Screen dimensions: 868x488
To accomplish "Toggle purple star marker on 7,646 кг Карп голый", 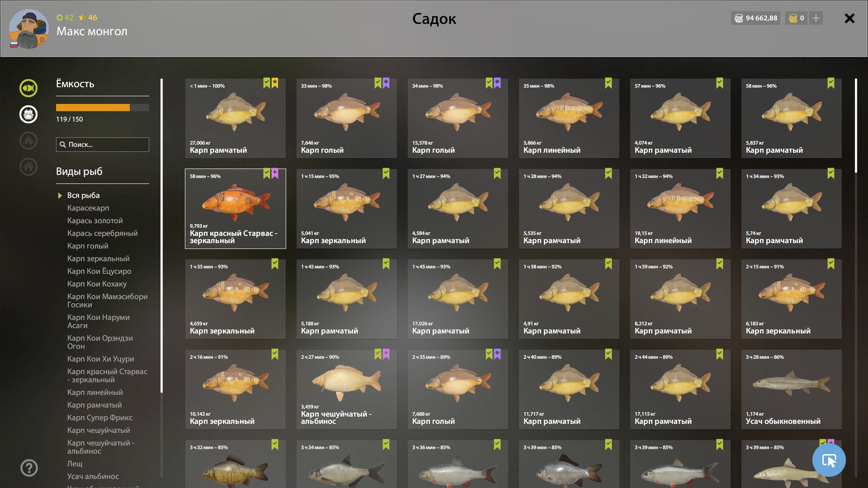I will tap(386, 83).
